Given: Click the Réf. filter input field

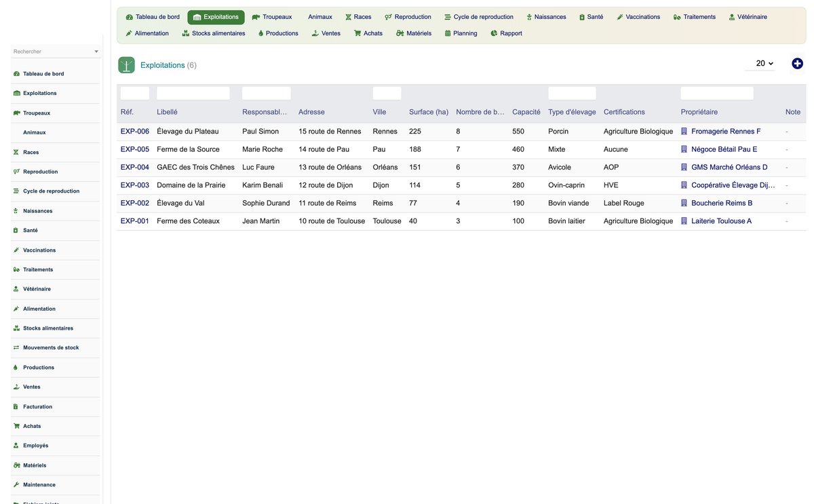Looking at the screenshot, I should pos(135,93).
